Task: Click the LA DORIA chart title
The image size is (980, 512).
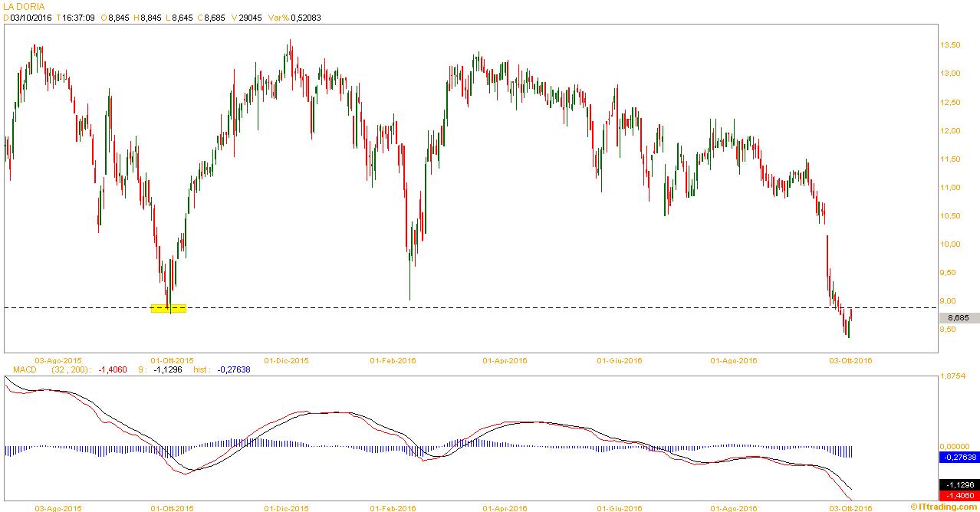Action: click(24, 6)
